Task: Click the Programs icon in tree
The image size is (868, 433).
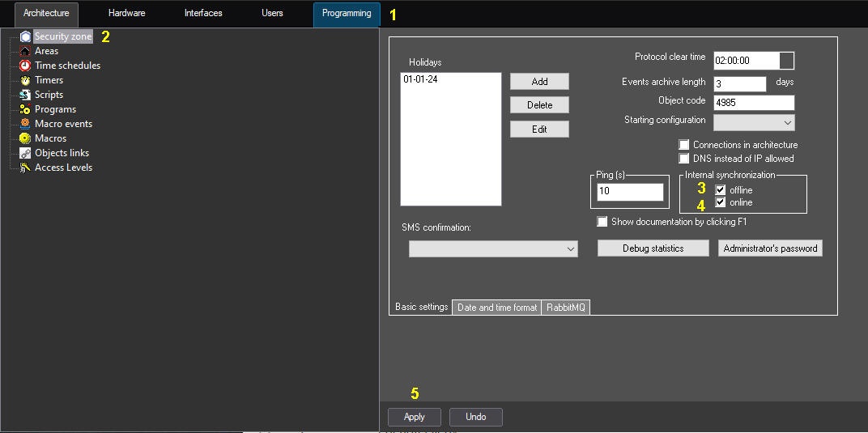Action: click(25, 109)
